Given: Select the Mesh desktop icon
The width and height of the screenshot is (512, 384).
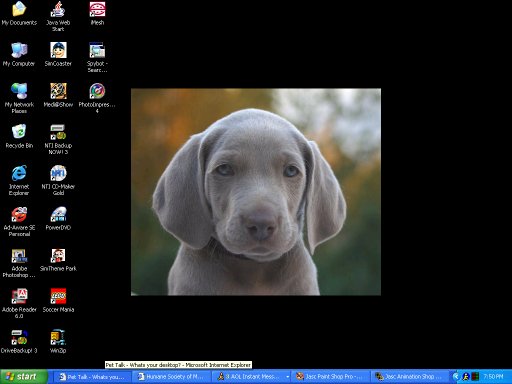Looking at the screenshot, I should pos(97,13).
